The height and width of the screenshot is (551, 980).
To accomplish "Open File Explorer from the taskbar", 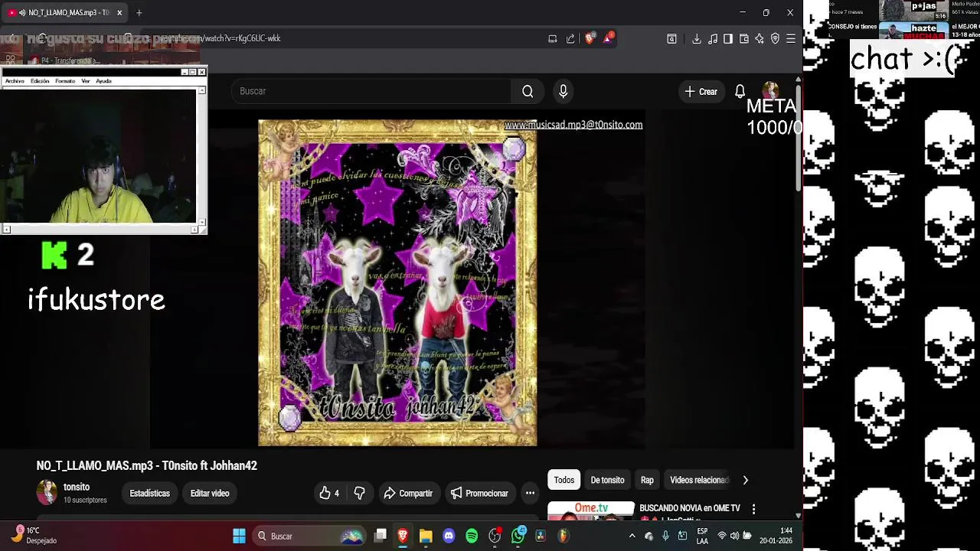I will pos(426,536).
